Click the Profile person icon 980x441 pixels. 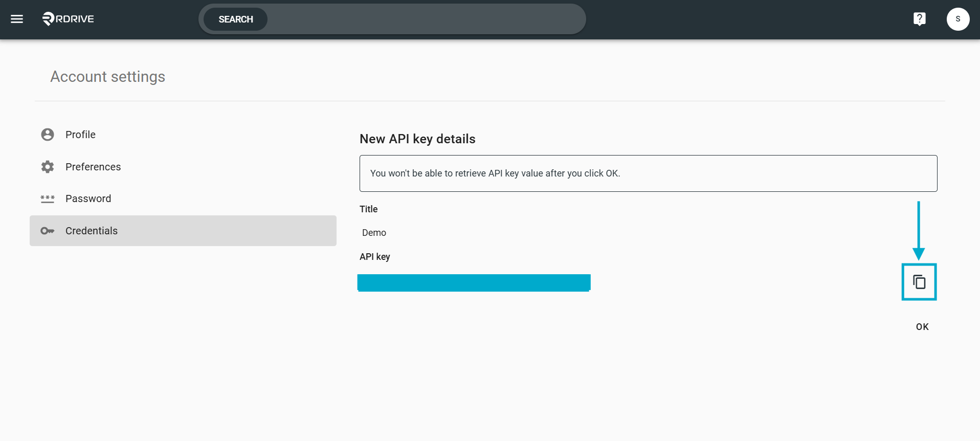pyautogui.click(x=48, y=135)
